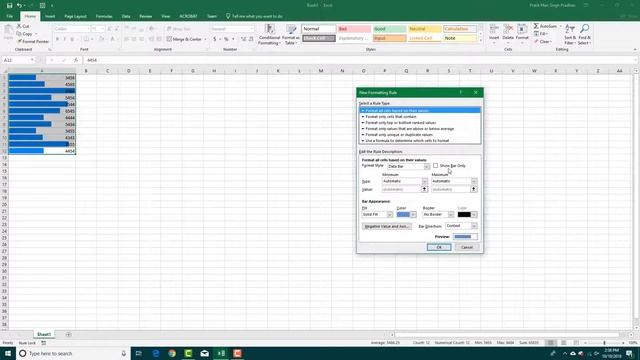Open Sort & Filter tool
The height and width of the screenshot is (360, 640).
click(x=570, y=34)
